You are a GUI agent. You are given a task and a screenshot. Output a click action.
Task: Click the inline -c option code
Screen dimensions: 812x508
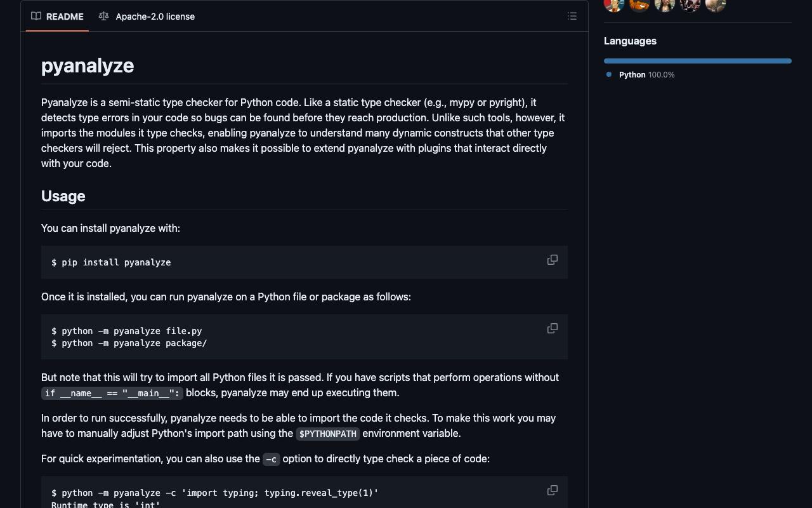tap(271, 459)
